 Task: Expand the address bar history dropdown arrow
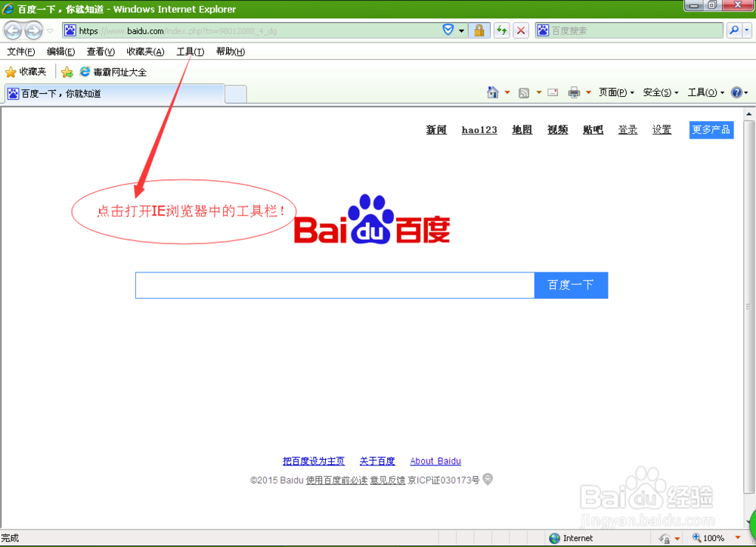(x=461, y=31)
